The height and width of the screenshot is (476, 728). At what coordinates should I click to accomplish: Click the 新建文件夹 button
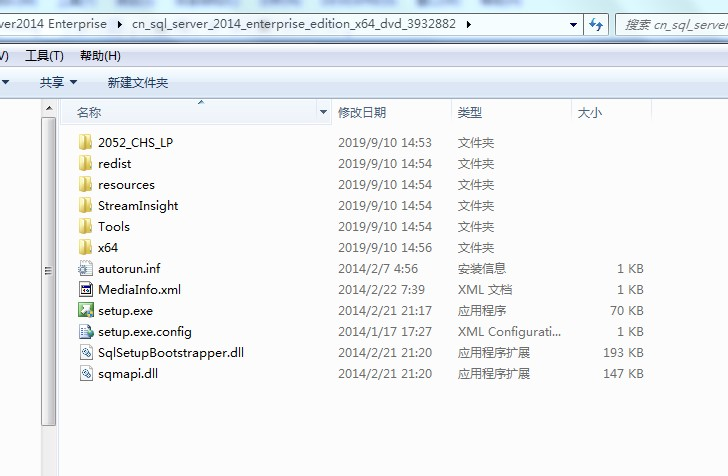click(137, 83)
